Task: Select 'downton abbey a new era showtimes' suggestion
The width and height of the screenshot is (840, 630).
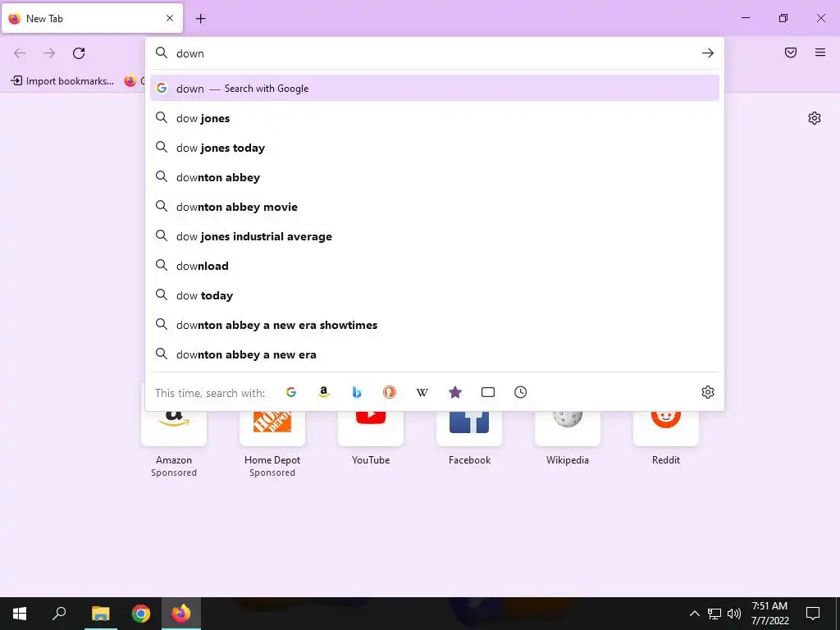Action: (435, 325)
